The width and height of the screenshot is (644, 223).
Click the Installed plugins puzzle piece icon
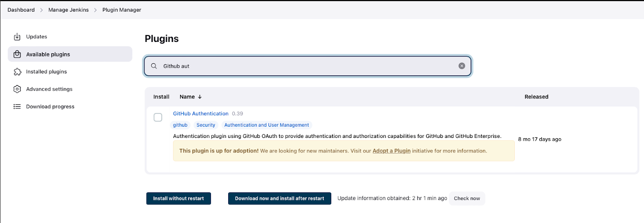click(x=17, y=72)
